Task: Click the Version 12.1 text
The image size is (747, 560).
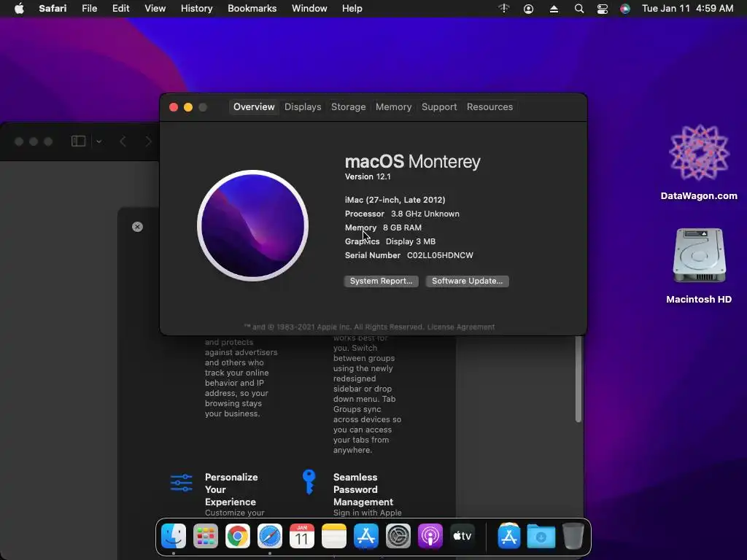Action: [x=368, y=176]
